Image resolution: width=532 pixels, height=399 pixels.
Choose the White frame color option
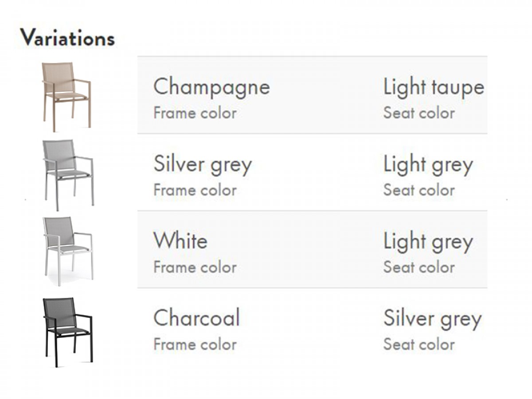pyautogui.click(x=180, y=241)
